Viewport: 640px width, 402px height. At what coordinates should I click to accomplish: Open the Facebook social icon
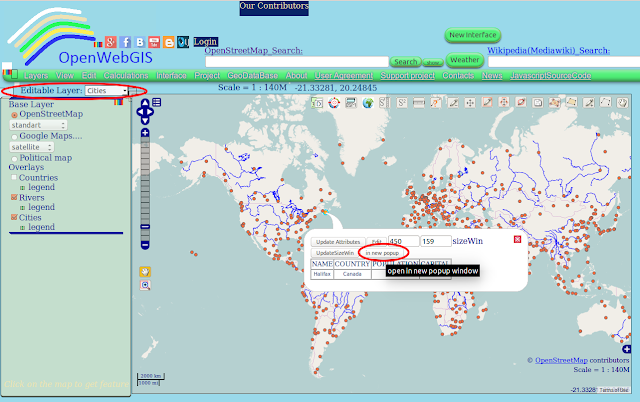125,42
